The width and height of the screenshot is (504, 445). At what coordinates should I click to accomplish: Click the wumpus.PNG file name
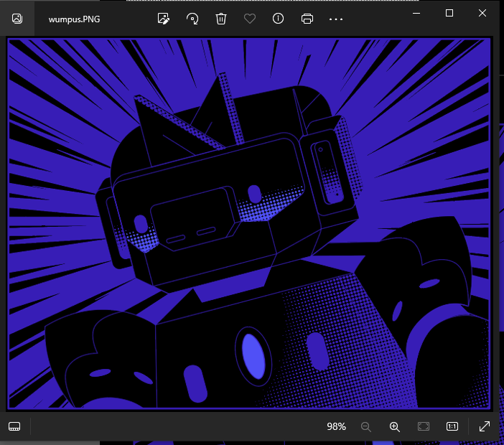(x=74, y=19)
